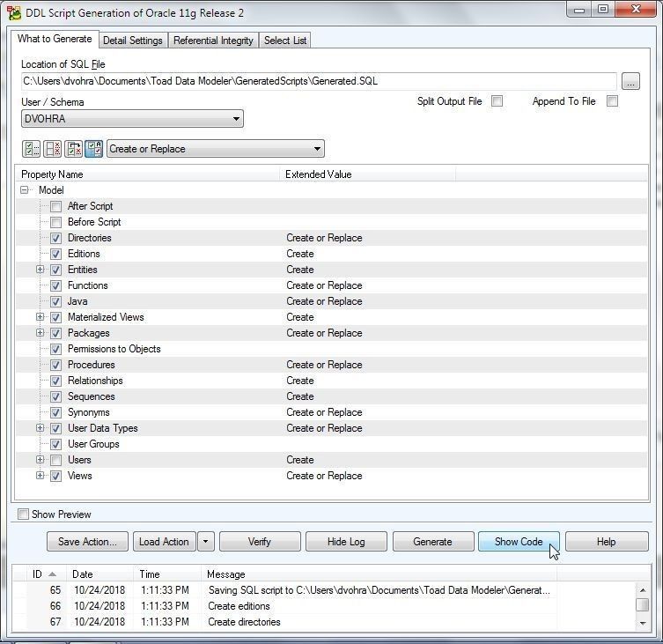Click the Select All checkboxes icon

pos(31,149)
